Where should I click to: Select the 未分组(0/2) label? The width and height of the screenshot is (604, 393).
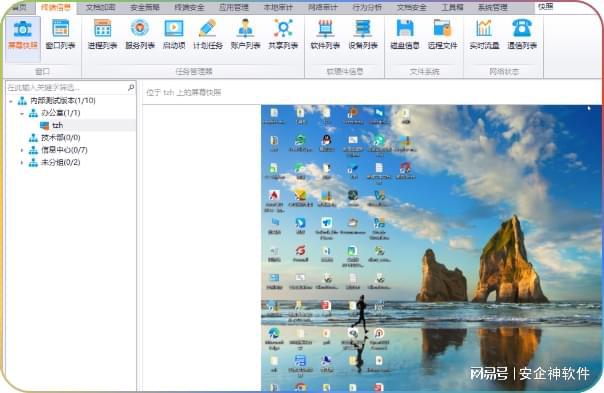pyautogui.click(x=60, y=162)
